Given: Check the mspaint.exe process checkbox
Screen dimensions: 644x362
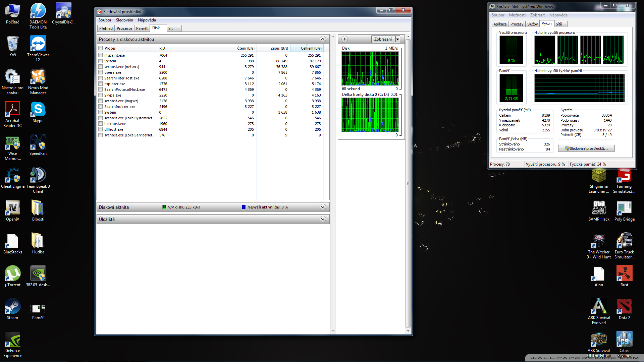Looking at the screenshot, I should pos(100,55).
